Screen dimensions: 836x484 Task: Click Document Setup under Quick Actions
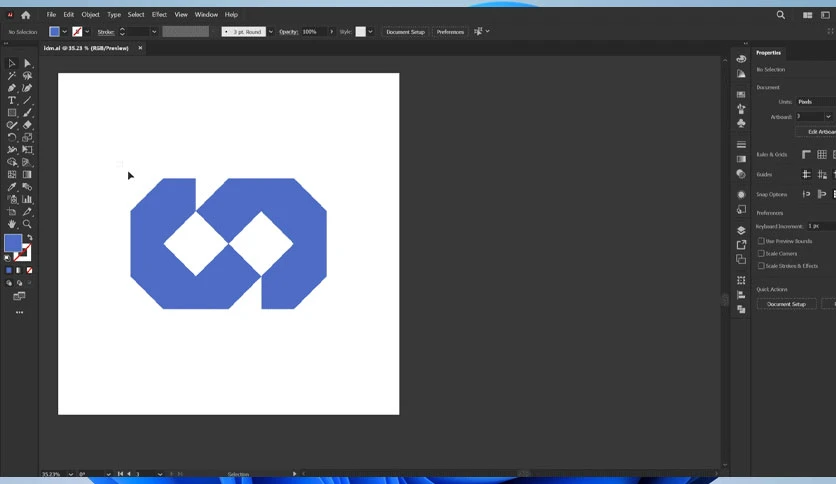786,304
